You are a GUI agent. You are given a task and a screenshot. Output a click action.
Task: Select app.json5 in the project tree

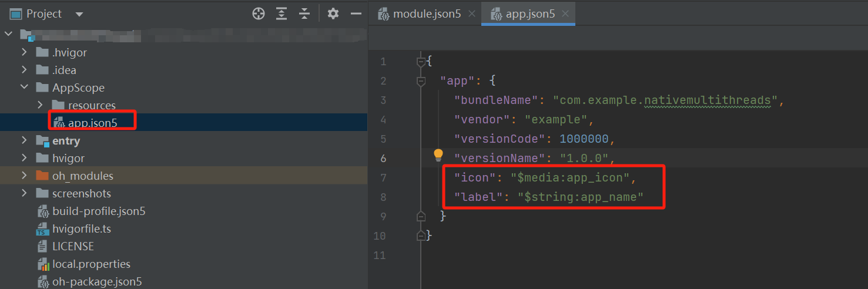point(92,123)
